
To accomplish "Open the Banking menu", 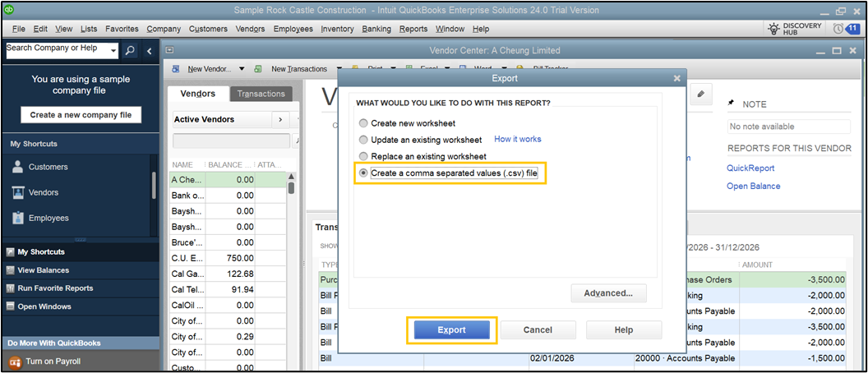I will (376, 29).
